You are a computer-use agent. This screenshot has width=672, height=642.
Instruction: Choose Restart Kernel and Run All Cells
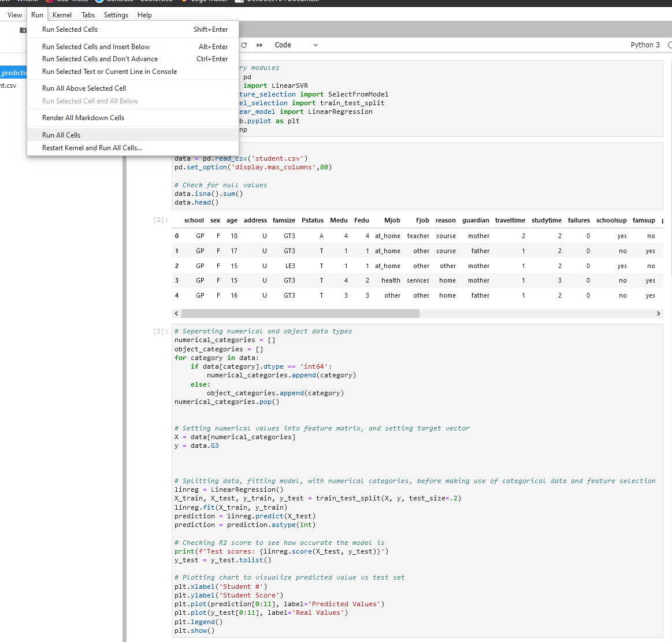click(133, 148)
